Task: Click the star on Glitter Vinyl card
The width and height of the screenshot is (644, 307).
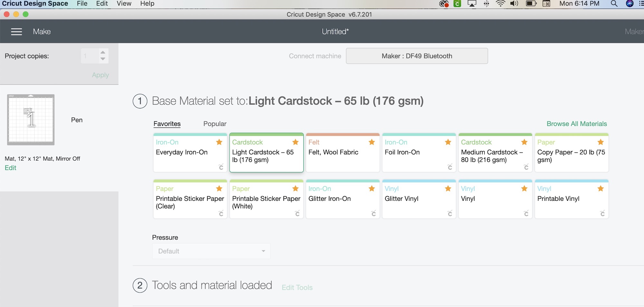Action: (448, 189)
